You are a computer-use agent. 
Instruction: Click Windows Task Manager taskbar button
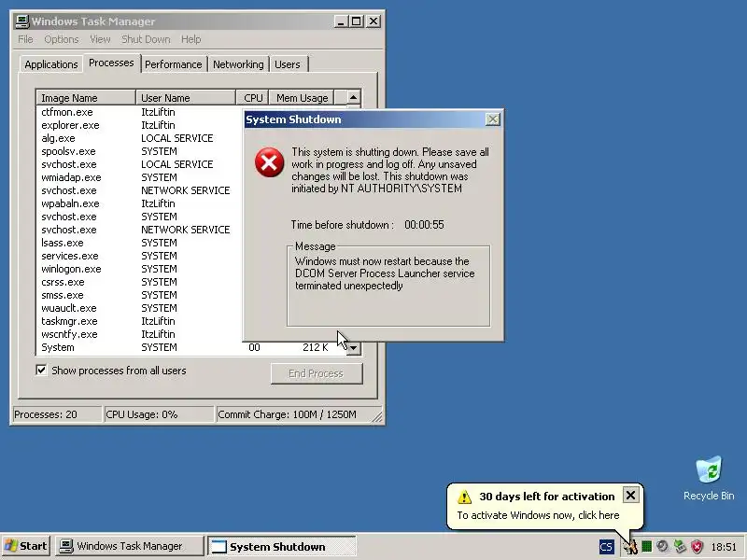(129, 546)
